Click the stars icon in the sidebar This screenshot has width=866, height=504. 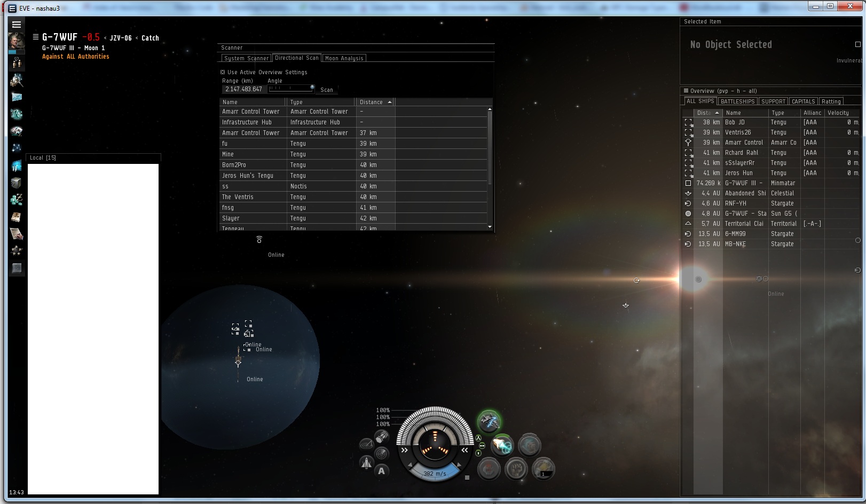pos(17,251)
